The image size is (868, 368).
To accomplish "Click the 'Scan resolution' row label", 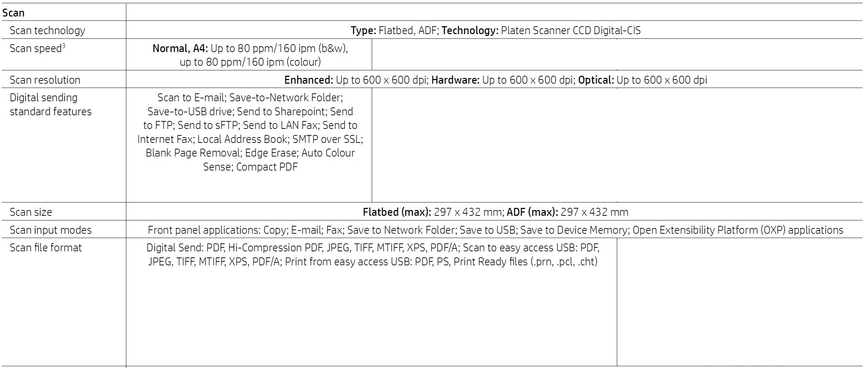I will coord(45,80).
